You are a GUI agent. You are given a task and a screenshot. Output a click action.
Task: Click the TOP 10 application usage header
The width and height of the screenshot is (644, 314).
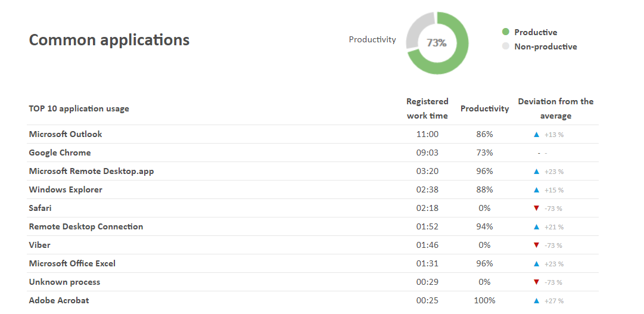[x=79, y=108]
